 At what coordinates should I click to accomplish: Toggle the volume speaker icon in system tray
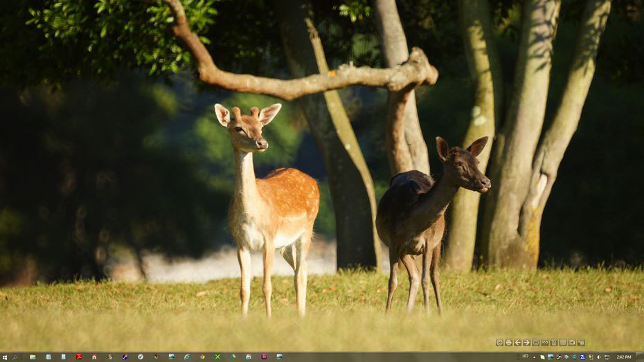tap(598, 357)
